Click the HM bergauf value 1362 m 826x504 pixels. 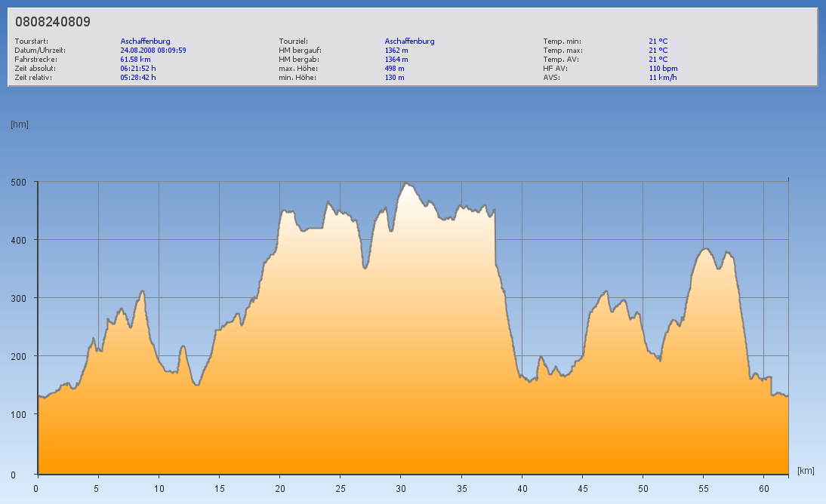tap(396, 51)
